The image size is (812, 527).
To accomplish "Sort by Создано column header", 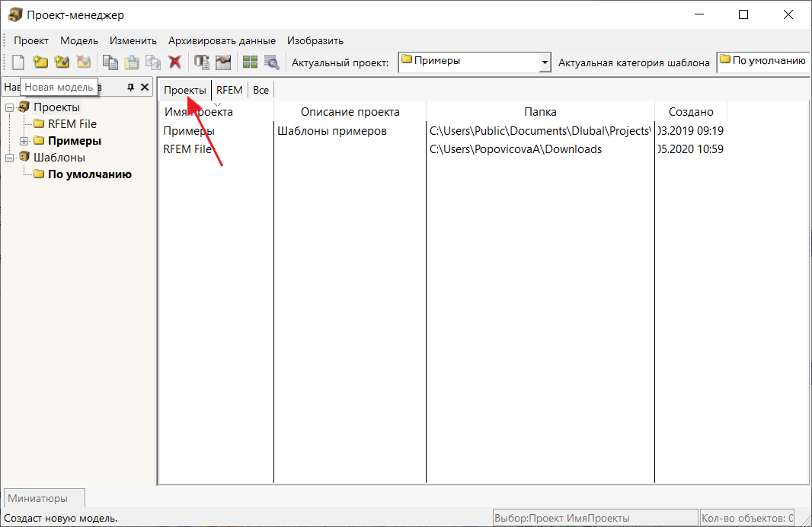I will (691, 112).
